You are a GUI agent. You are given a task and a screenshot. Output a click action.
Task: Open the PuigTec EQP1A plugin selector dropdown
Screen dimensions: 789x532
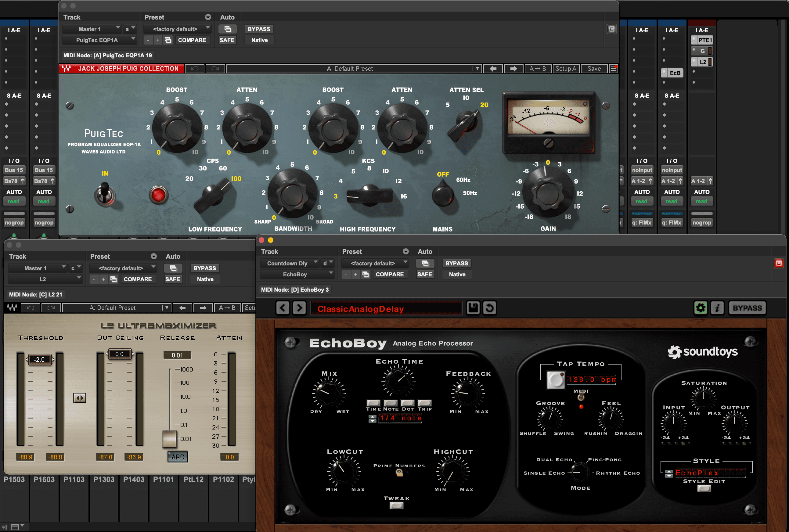pyautogui.click(x=100, y=40)
